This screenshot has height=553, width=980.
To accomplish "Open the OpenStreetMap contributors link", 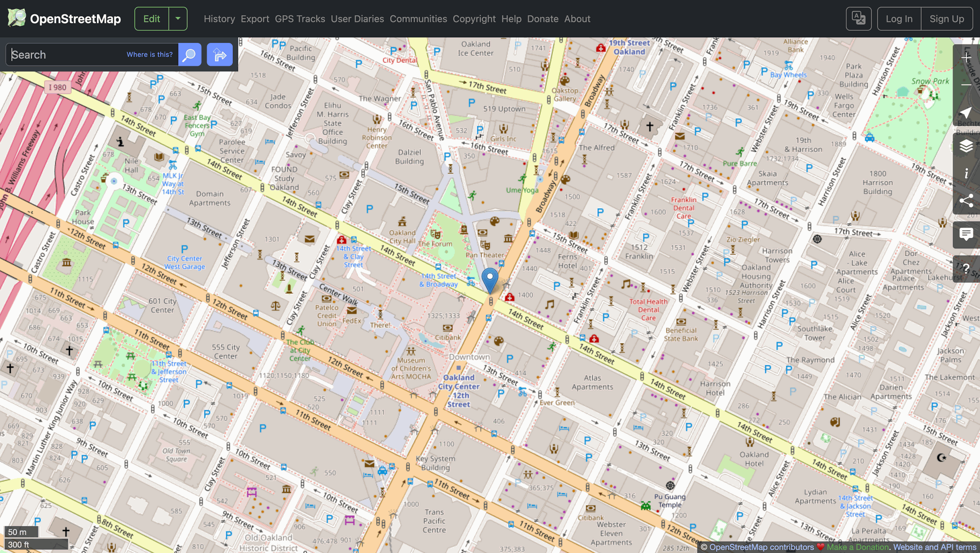I will click(762, 547).
